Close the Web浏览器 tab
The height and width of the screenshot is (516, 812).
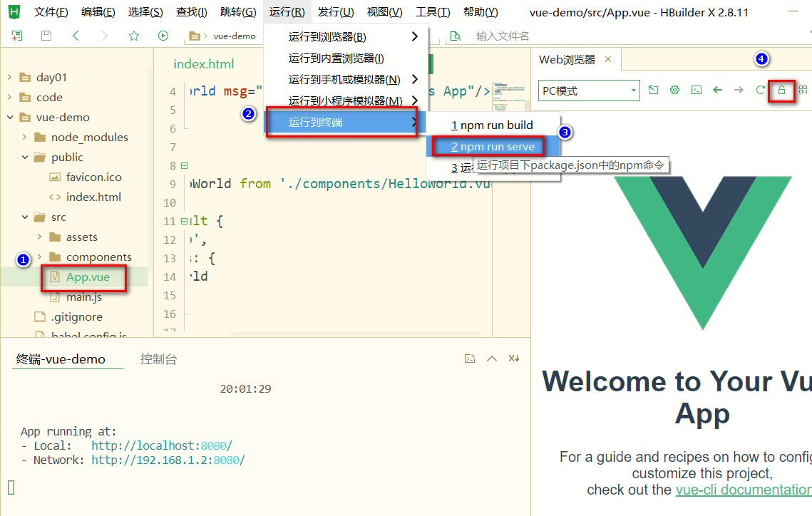[608, 60]
